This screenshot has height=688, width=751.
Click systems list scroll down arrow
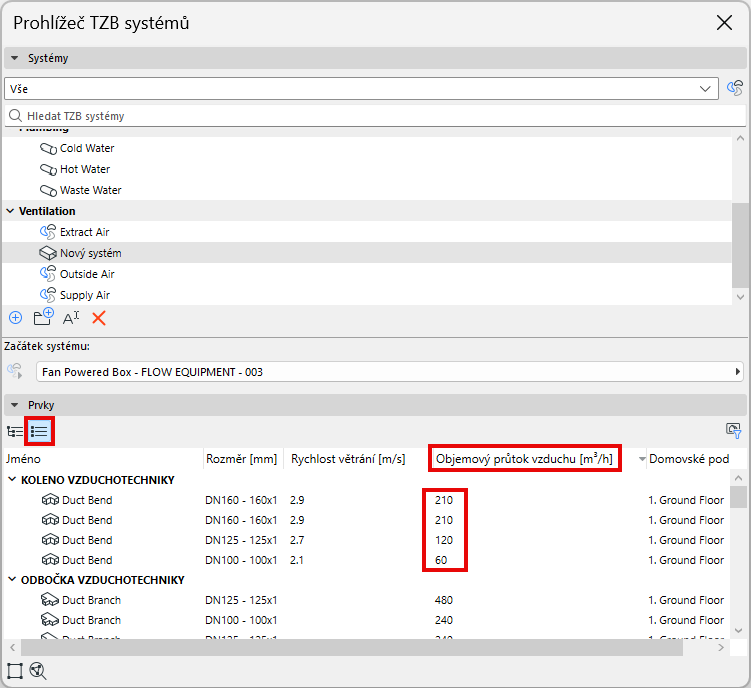[740, 297]
